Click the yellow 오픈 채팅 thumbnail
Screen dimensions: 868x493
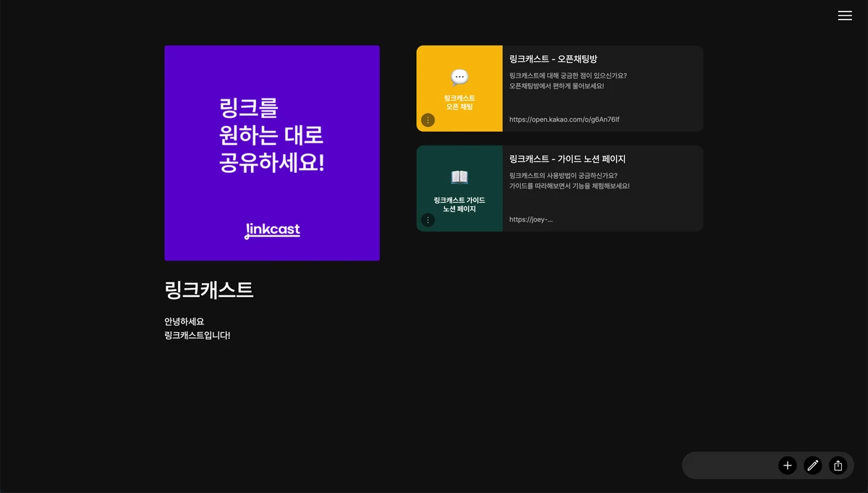point(459,88)
